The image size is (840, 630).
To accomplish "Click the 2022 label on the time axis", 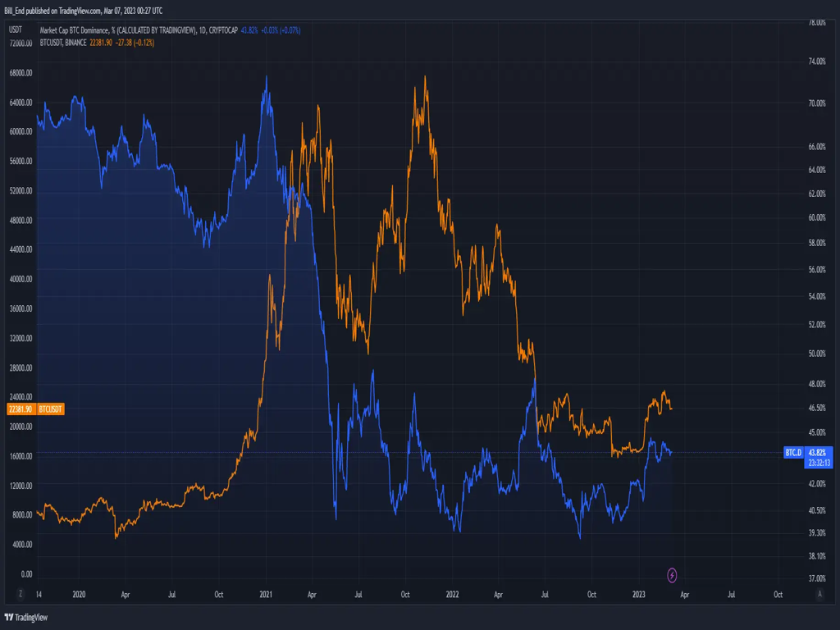I will 452,593.
